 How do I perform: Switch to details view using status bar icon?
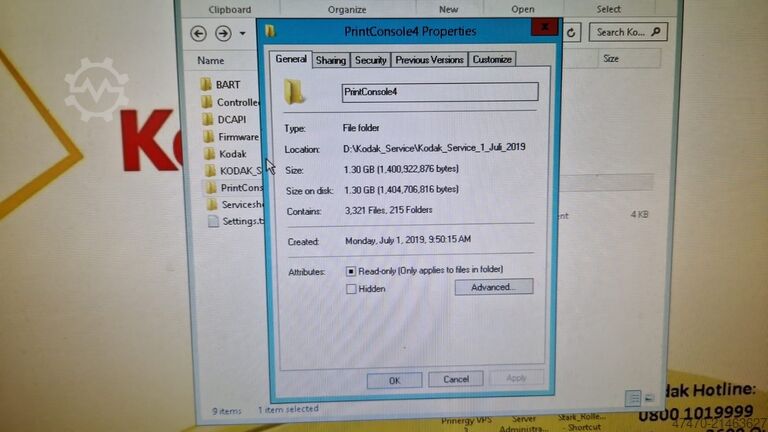[632, 399]
